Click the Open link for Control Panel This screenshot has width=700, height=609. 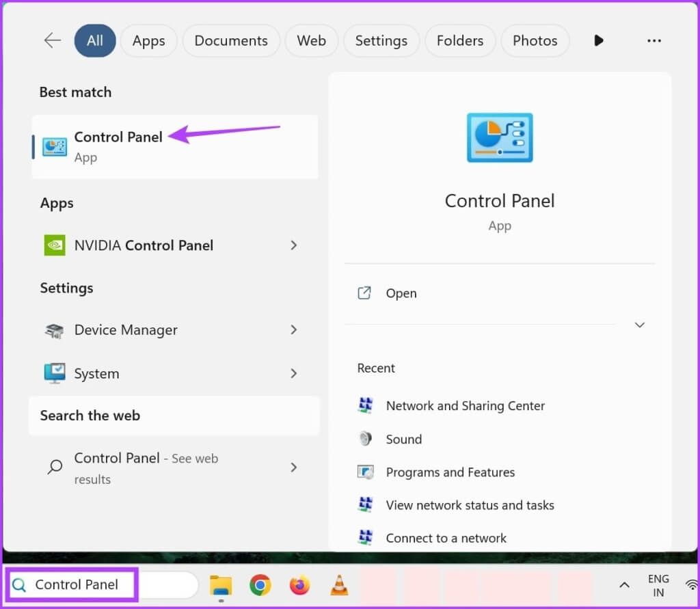click(x=401, y=293)
